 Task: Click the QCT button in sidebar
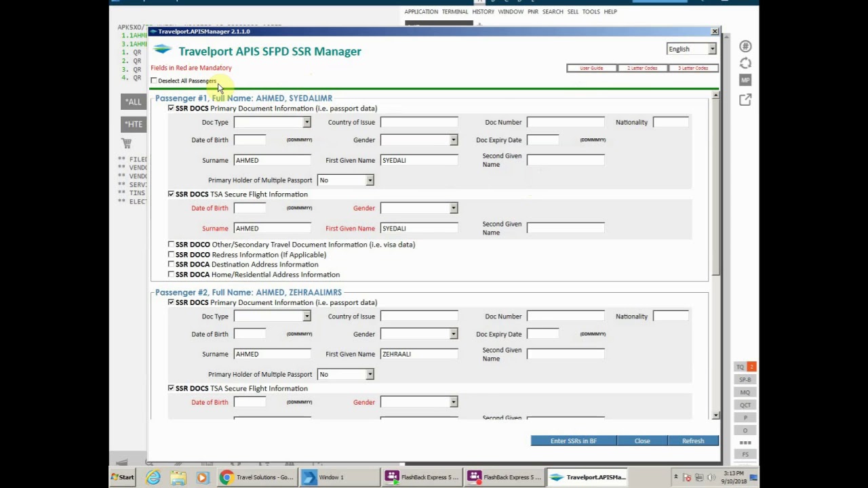745,405
